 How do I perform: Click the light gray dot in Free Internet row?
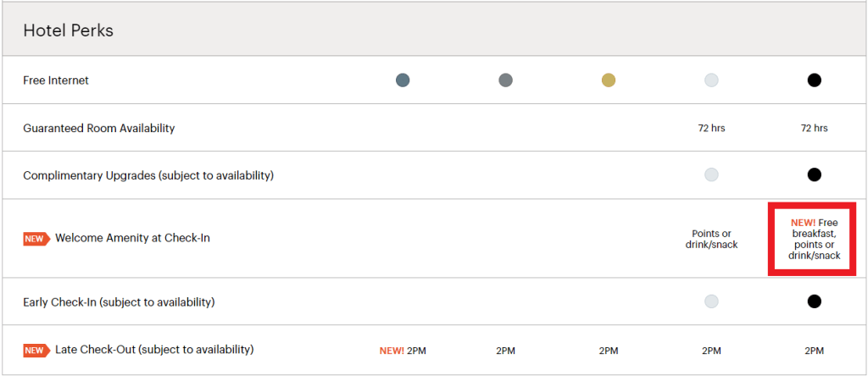(x=711, y=80)
